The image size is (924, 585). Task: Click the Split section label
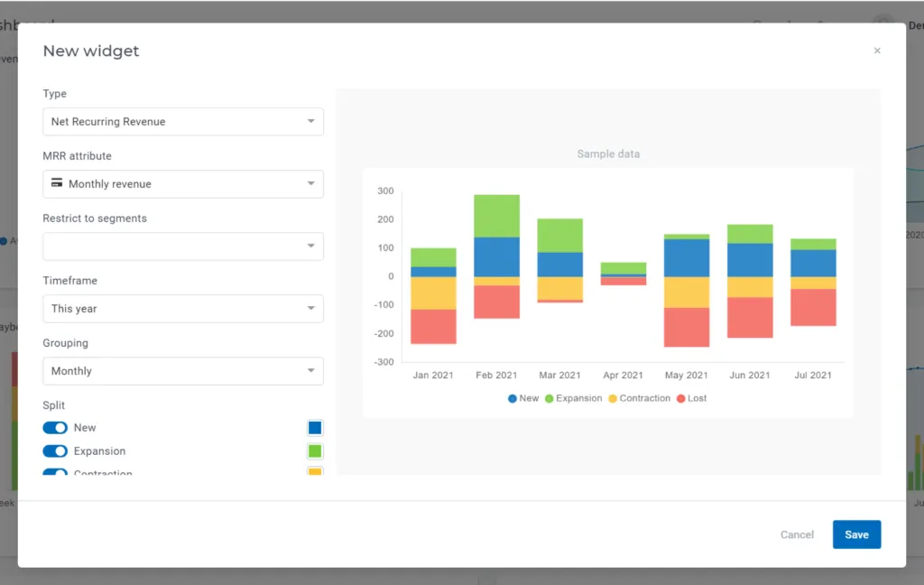pos(53,405)
